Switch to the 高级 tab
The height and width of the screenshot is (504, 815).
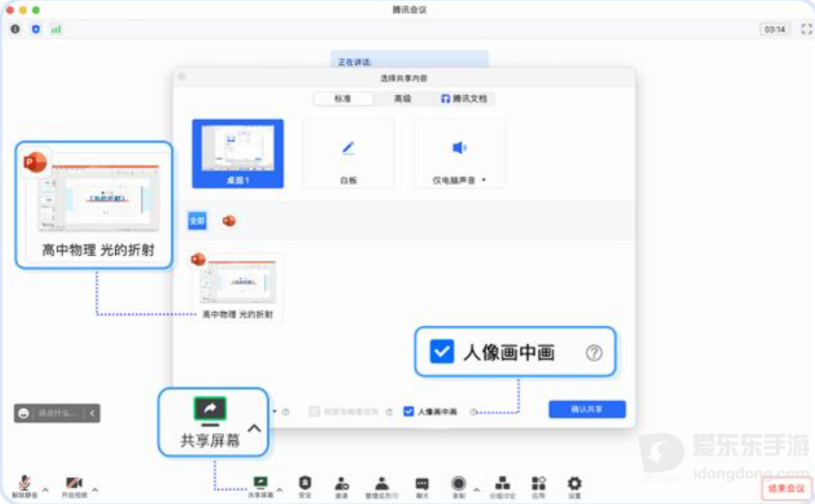tap(402, 99)
